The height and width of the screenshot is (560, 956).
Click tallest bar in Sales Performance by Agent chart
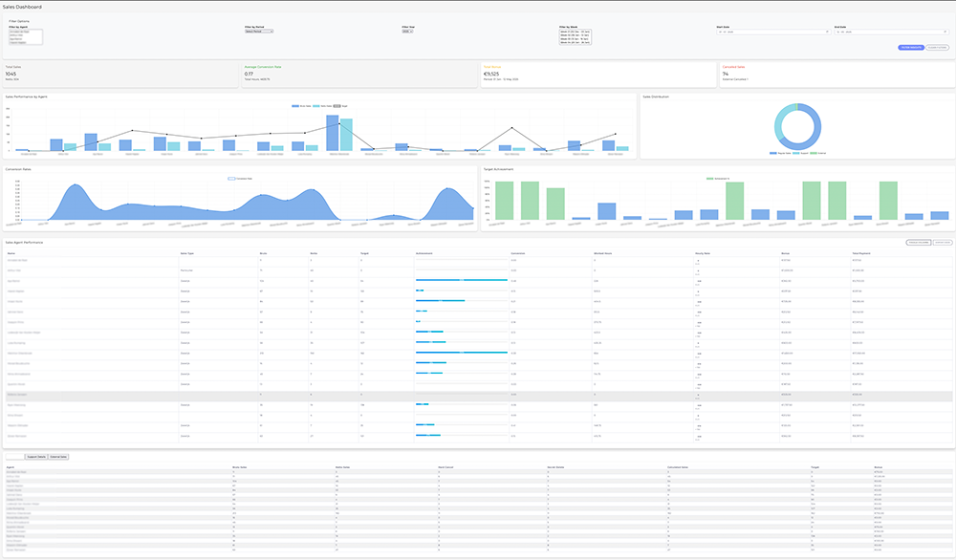(x=333, y=133)
